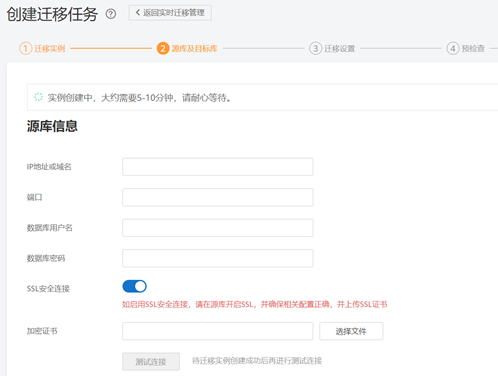Click the help question mark icon beside title

[x=111, y=14]
